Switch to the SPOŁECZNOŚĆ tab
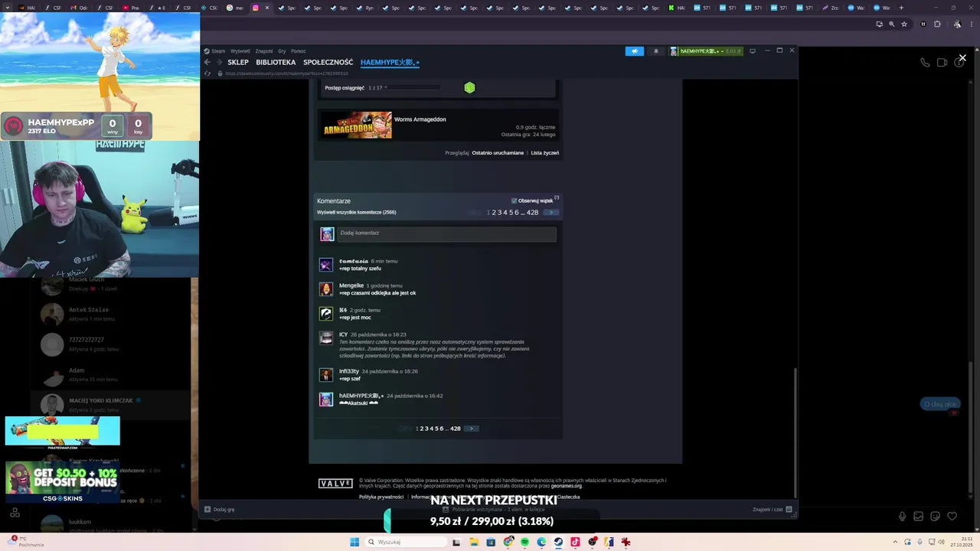 (328, 62)
